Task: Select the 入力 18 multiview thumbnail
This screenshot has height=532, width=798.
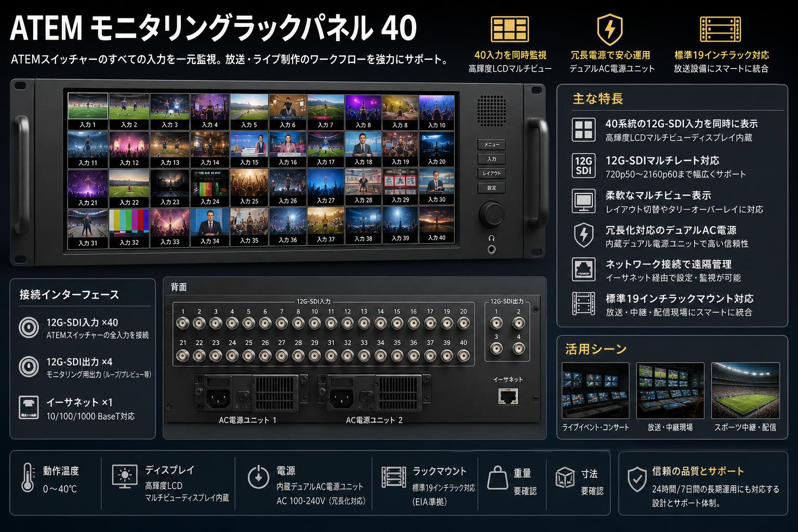Action: point(363,149)
